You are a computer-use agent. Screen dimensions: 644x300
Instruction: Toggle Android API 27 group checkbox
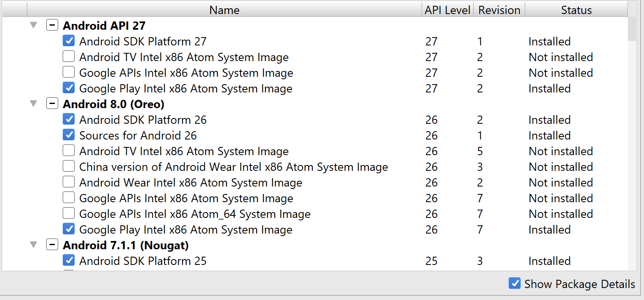(52, 25)
